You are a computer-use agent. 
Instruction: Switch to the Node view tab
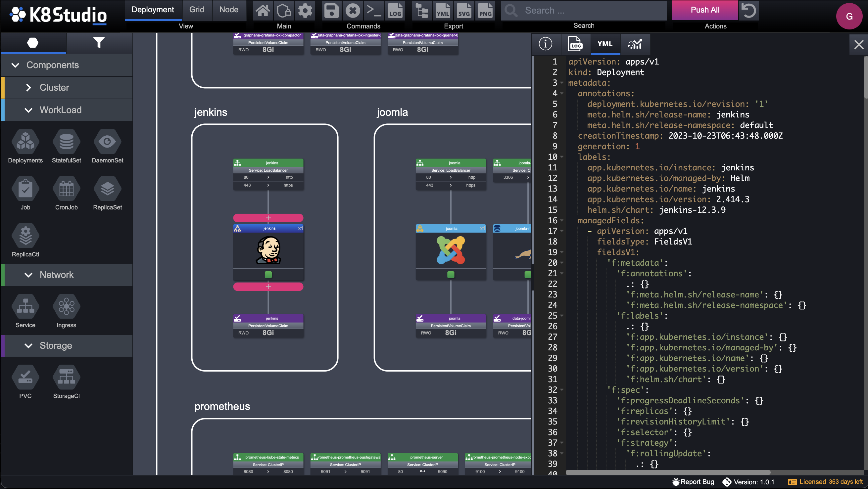(x=229, y=10)
